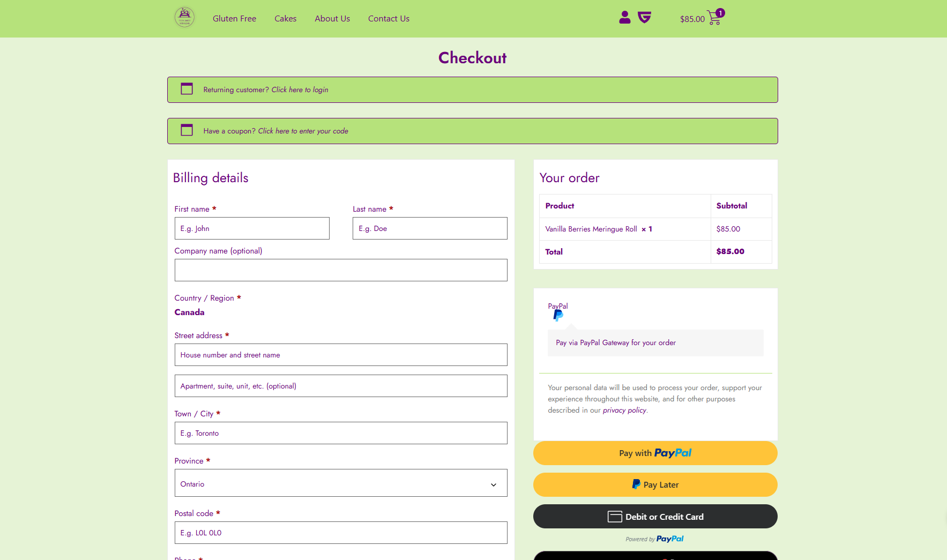Open the user account icon
Viewport: 947px width, 560px height.
(624, 18)
